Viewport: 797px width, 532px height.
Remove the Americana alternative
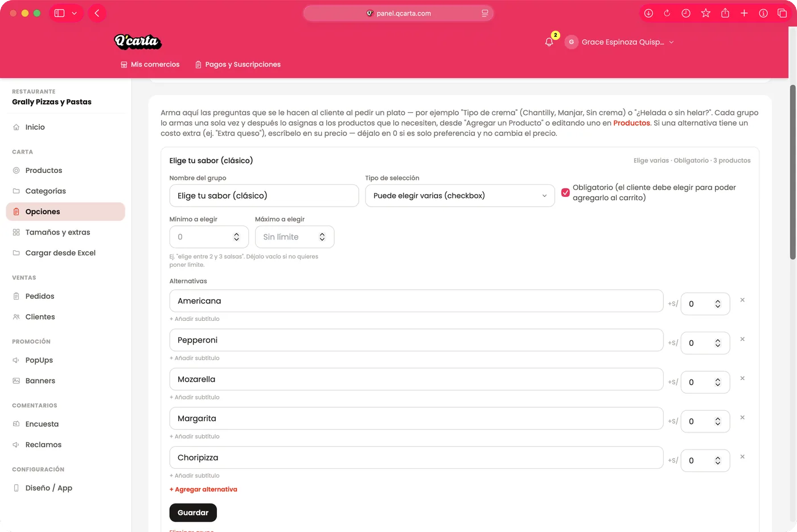(x=742, y=300)
